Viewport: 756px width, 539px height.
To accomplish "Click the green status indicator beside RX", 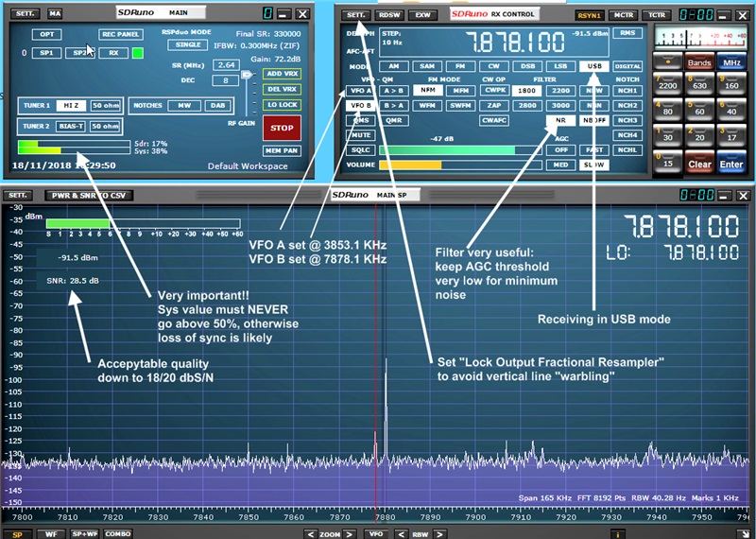I will point(138,53).
